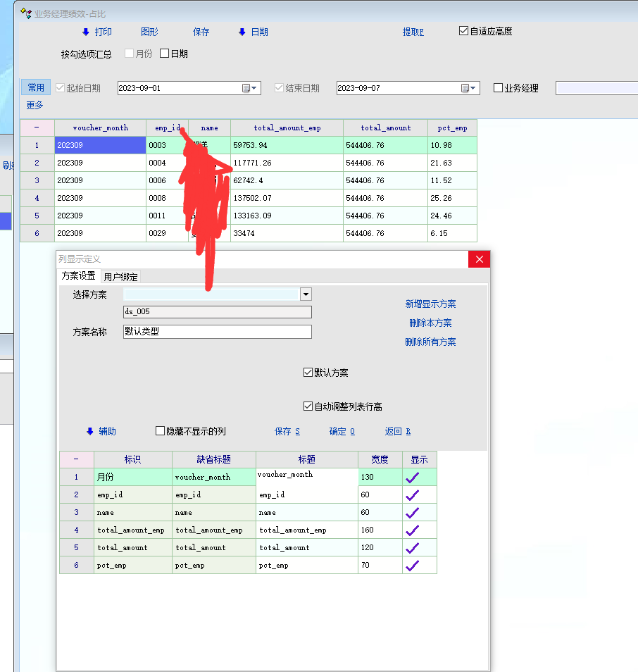This screenshot has height=672, width=638.
Task: Open the 结束日期 date dropdown arrow
Action: point(474,88)
